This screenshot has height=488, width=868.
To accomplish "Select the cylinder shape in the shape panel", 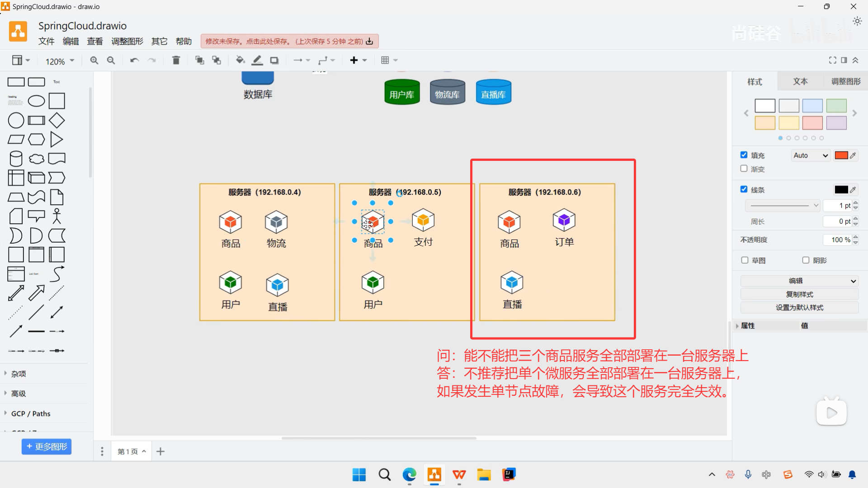I will coord(15,158).
